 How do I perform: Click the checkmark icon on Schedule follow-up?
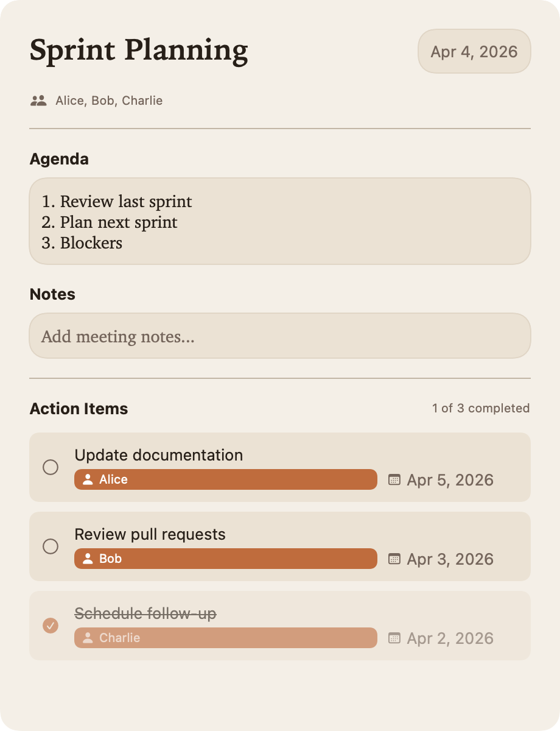click(50, 626)
